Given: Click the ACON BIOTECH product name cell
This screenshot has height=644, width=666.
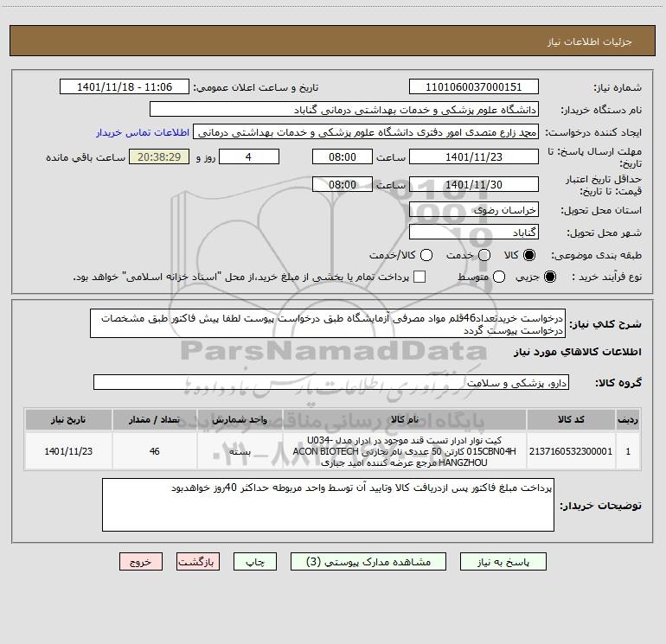Looking at the screenshot, I should pos(405,451).
